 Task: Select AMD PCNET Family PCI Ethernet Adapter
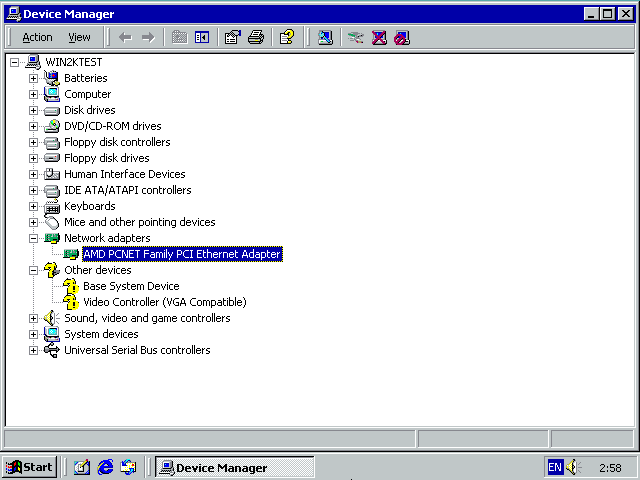(182, 254)
